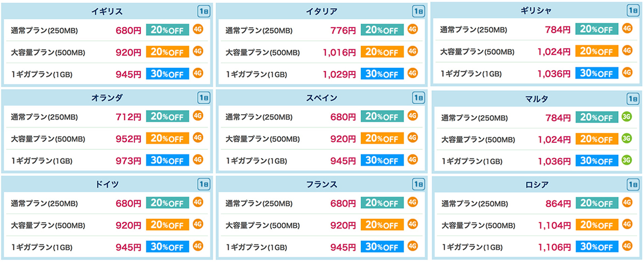The height and width of the screenshot is (262, 644).
Task: Click the 3G badge on マルタ 1ギガプラン row
Action: tap(627, 160)
